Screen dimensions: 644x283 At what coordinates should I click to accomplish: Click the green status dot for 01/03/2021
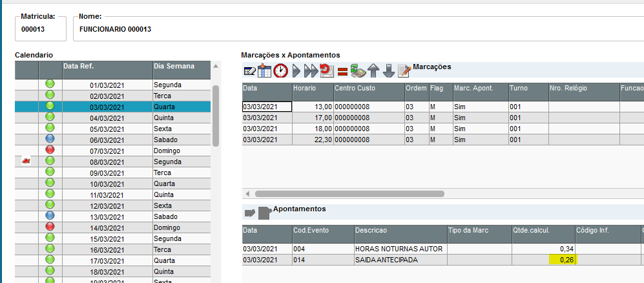click(50, 84)
